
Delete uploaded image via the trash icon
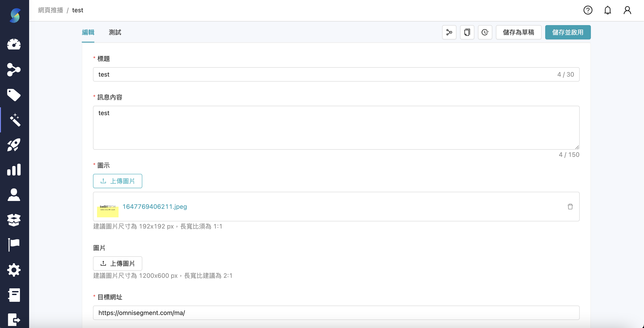point(570,207)
